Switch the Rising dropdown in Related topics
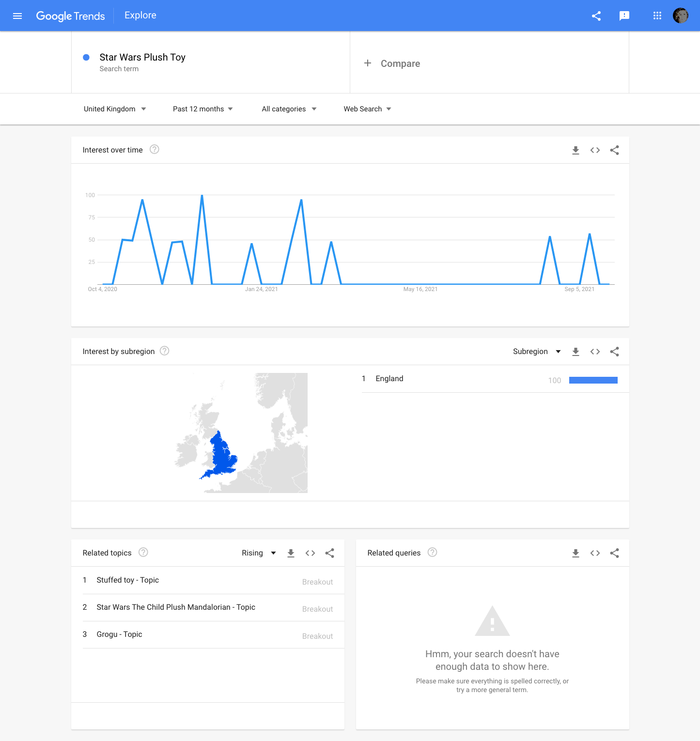Screen dimensions: 700x741 [x=259, y=553]
